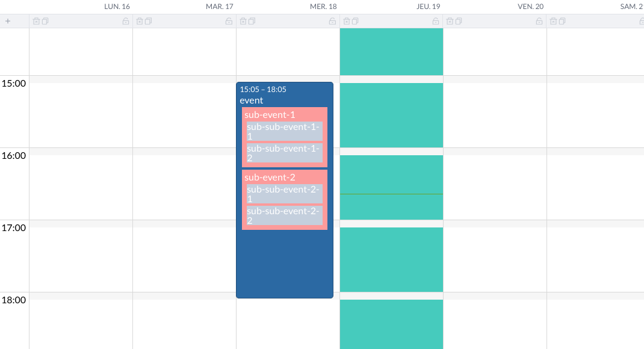Click the delete icon for MAR. 17 column

coord(138,20)
